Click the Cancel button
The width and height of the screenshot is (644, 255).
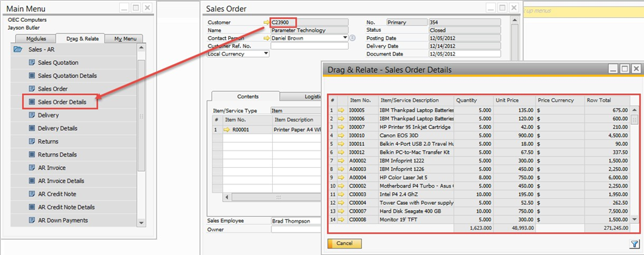point(345,244)
